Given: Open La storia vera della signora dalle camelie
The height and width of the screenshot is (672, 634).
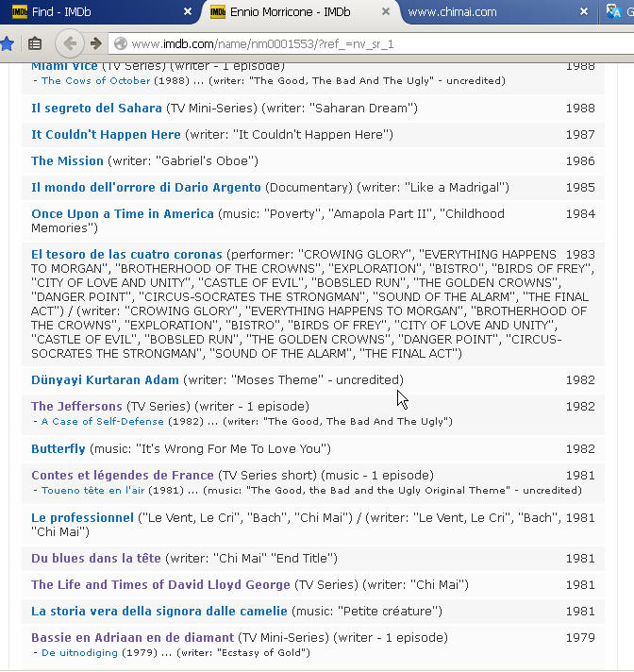Looking at the screenshot, I should point(158,612).
